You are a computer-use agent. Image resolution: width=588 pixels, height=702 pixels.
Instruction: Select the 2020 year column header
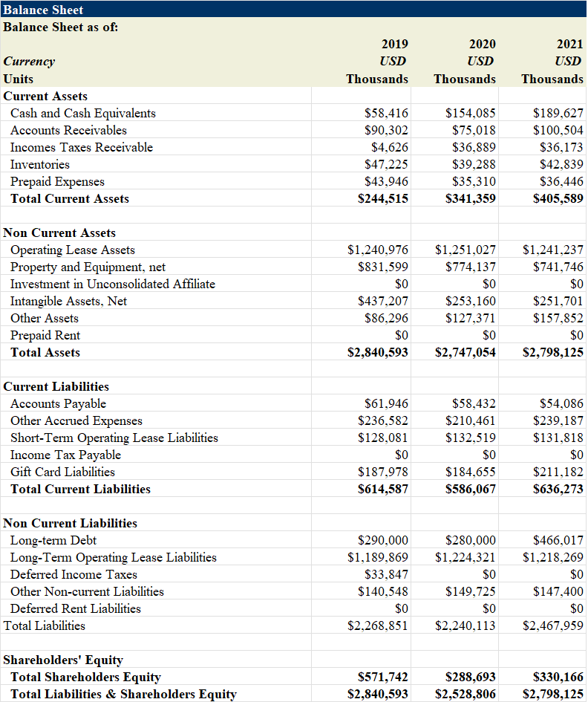click(x=482, y=44)
